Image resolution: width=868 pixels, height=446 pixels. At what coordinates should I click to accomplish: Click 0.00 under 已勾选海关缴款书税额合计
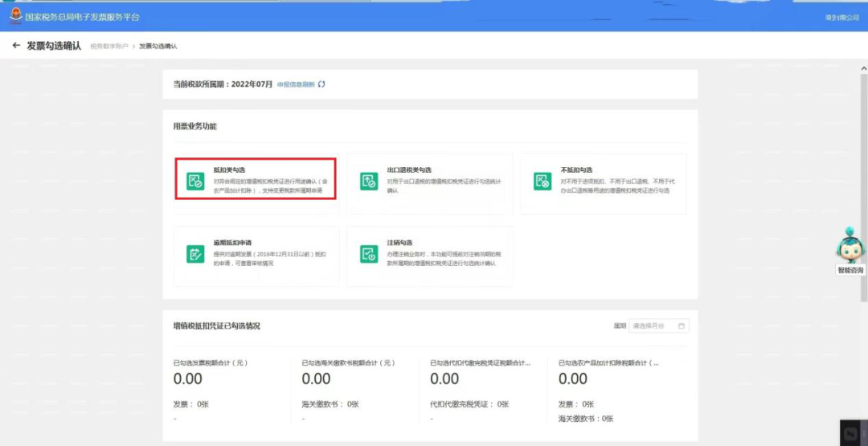click(316, 379)
